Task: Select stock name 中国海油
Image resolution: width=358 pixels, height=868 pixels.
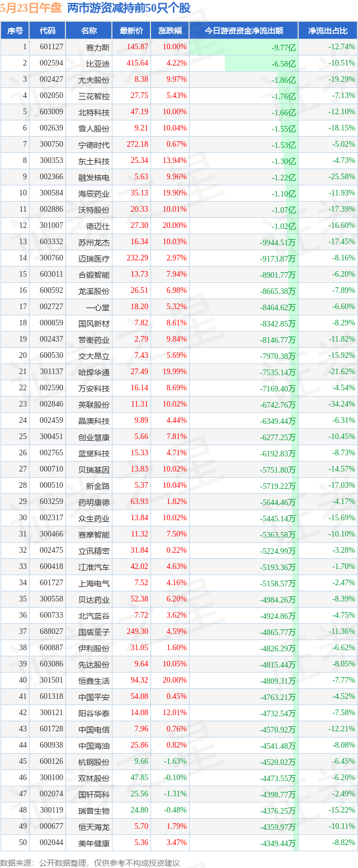Action: click(94, 745)
